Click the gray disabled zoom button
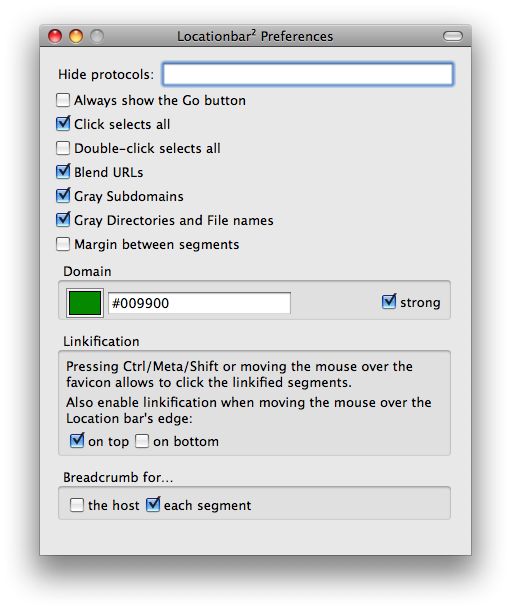511x610 pixels. tap(97, 36)
